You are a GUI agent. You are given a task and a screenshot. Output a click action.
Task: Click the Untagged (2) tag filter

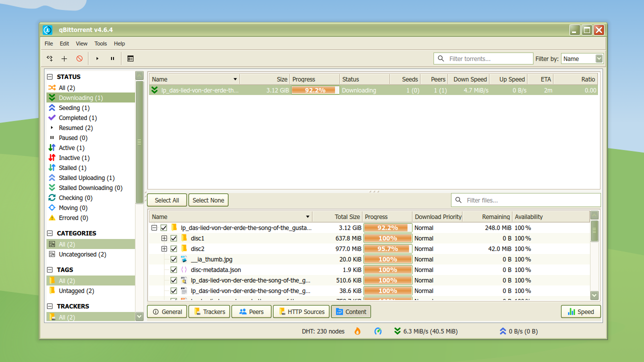pyautogui.click(x=90, y=291)
